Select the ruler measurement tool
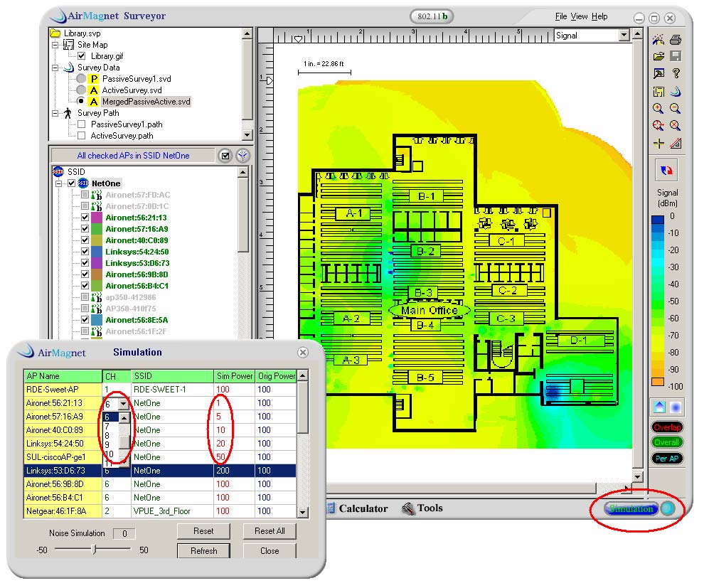Screen dimensions: 704x588 (676, 144)
